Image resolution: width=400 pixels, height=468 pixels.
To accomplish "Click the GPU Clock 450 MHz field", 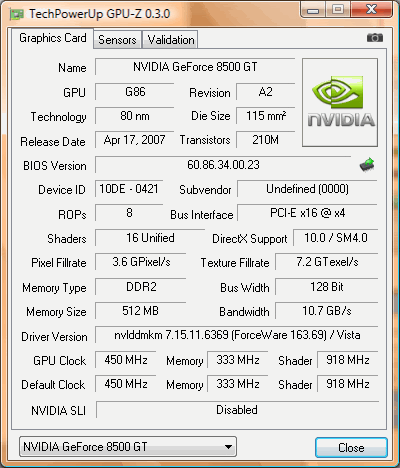I will tap(126, 360).
